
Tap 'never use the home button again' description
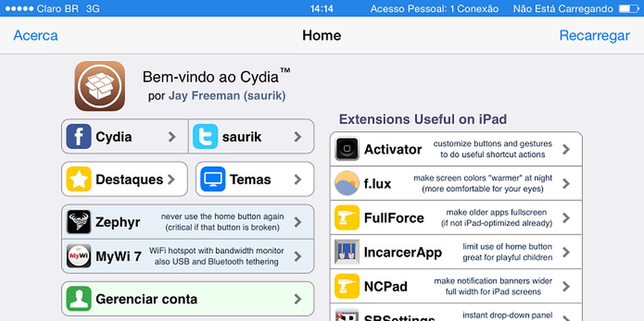223,216
